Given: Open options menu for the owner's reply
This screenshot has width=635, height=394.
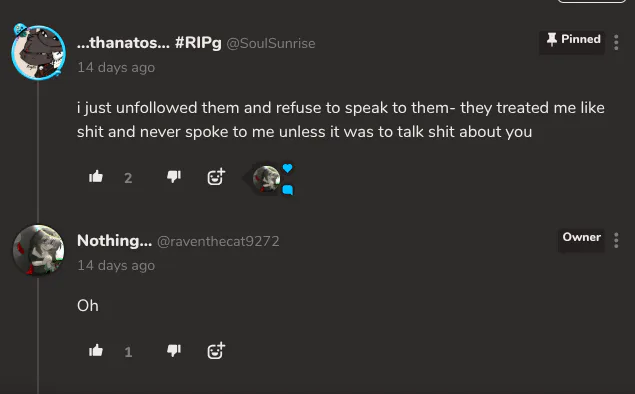Looking at the screenshot, I should click(616, 240).
